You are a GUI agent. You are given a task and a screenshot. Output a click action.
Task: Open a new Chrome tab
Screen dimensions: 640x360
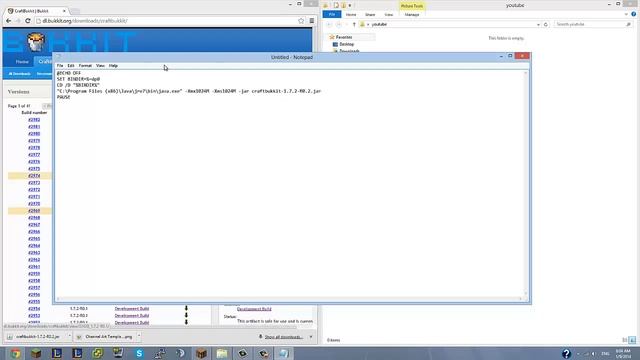pyautogui.click(x=75, y=11)
